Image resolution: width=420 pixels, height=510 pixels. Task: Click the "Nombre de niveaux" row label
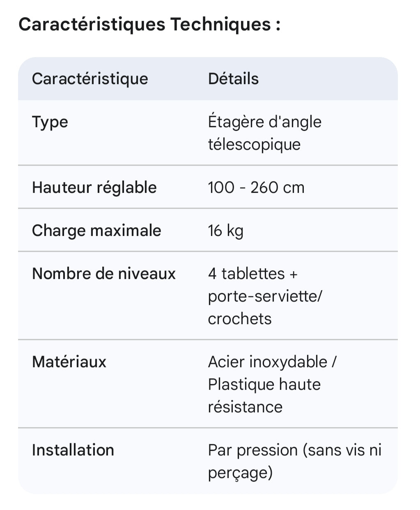pos(104,274)
